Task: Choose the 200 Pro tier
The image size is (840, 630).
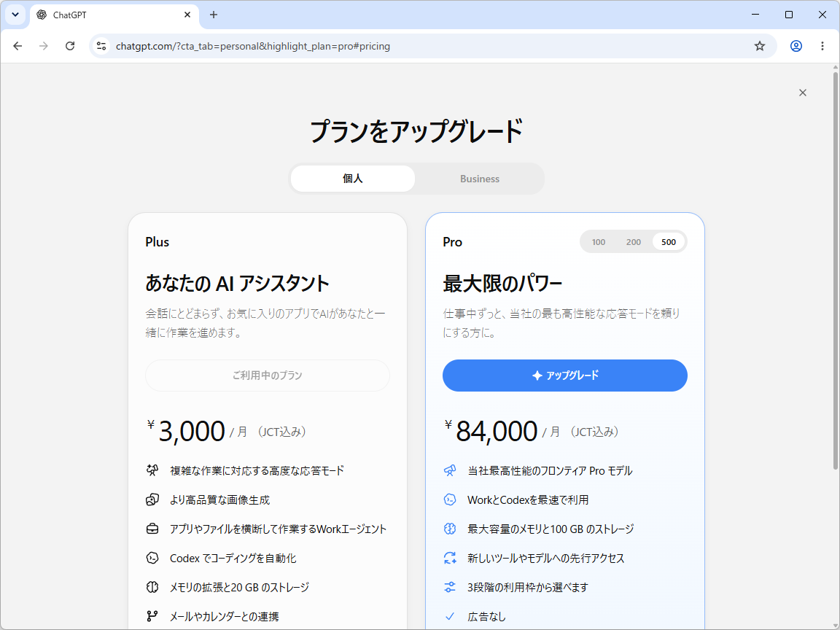Action: pyautogui.click(x=633, y=242)
